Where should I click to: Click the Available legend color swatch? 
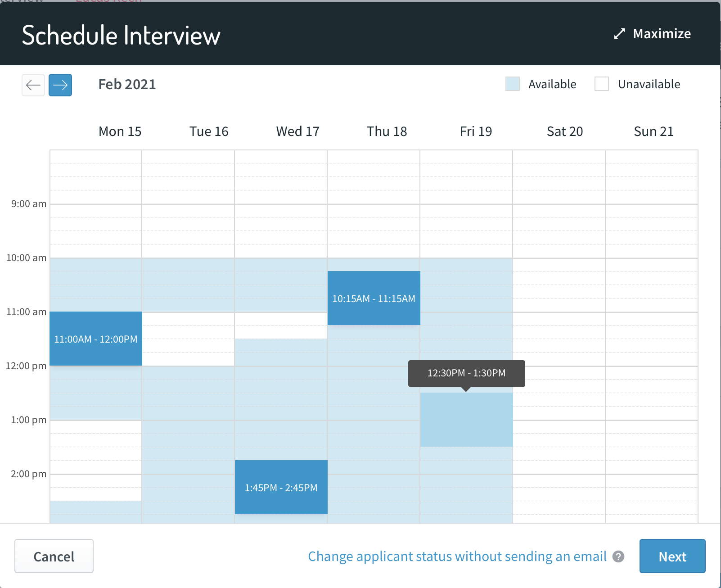tap(512, 84)
